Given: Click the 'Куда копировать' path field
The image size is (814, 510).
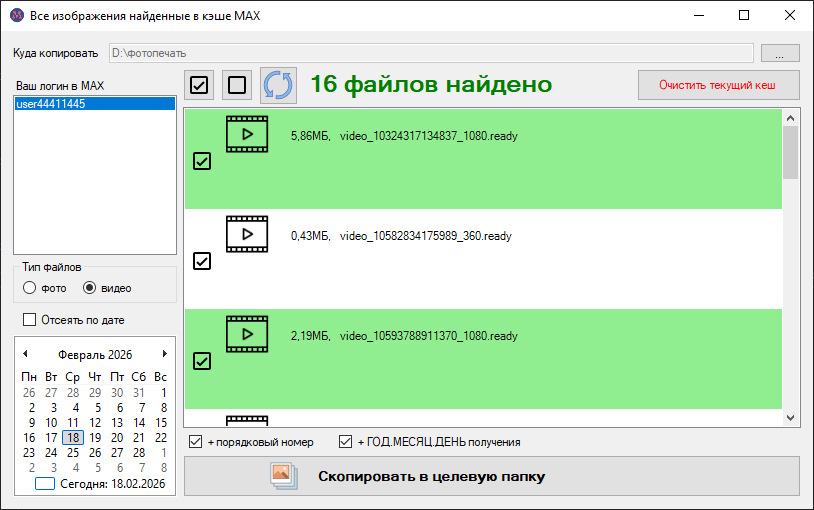Looking at the screenshot, I should coord(430,52).
